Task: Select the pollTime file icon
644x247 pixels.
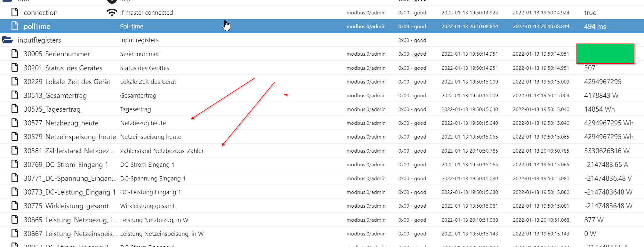Action: [x=15, y=26]
